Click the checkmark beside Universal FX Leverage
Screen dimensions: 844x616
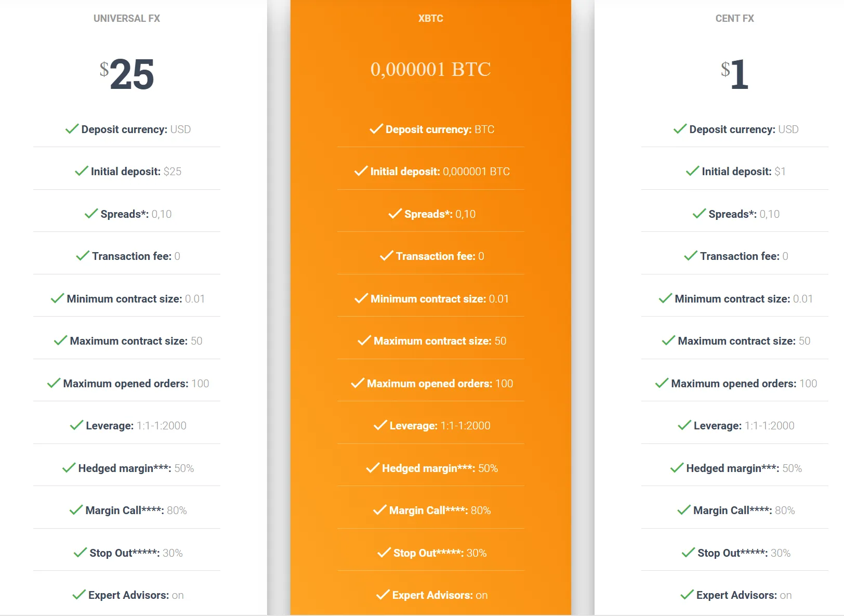tap(77, 425)
